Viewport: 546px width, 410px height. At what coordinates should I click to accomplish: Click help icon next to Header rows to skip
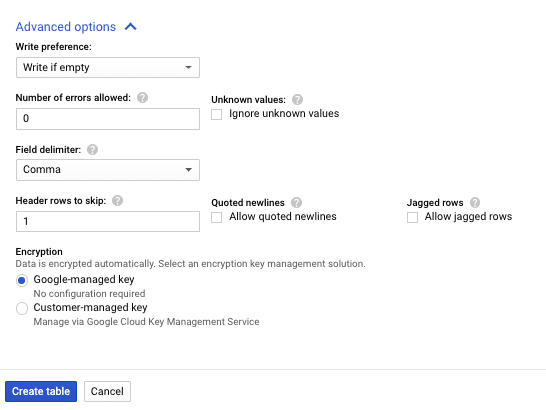click(117, 201)
